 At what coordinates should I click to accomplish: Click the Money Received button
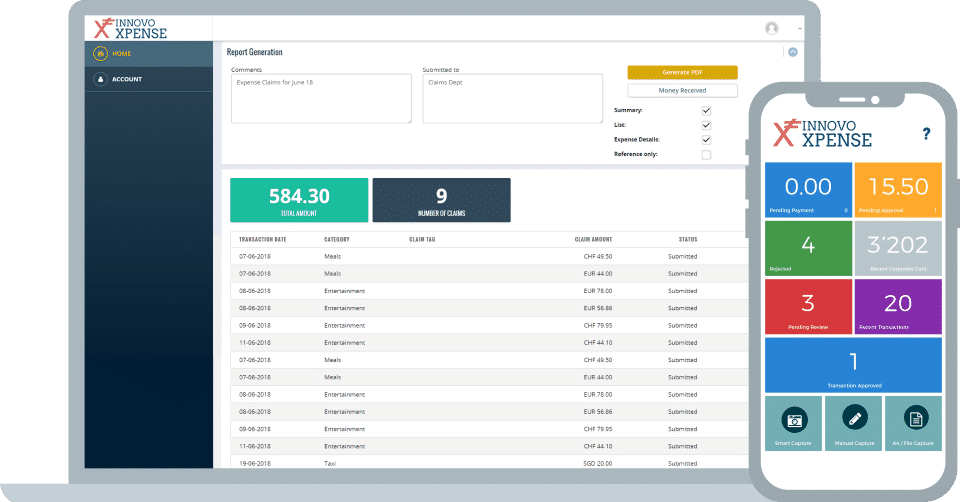pyautogui.click(x=682, y=91)
